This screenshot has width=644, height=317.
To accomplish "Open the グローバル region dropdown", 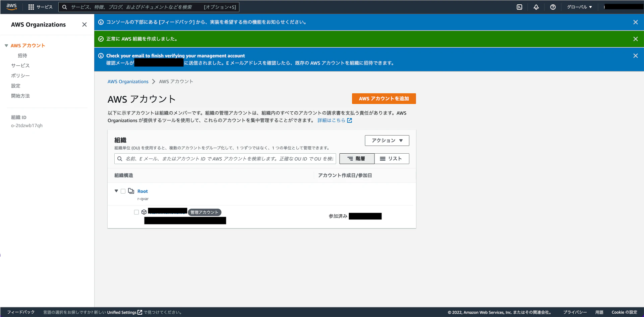I will (x=579, y=7).
